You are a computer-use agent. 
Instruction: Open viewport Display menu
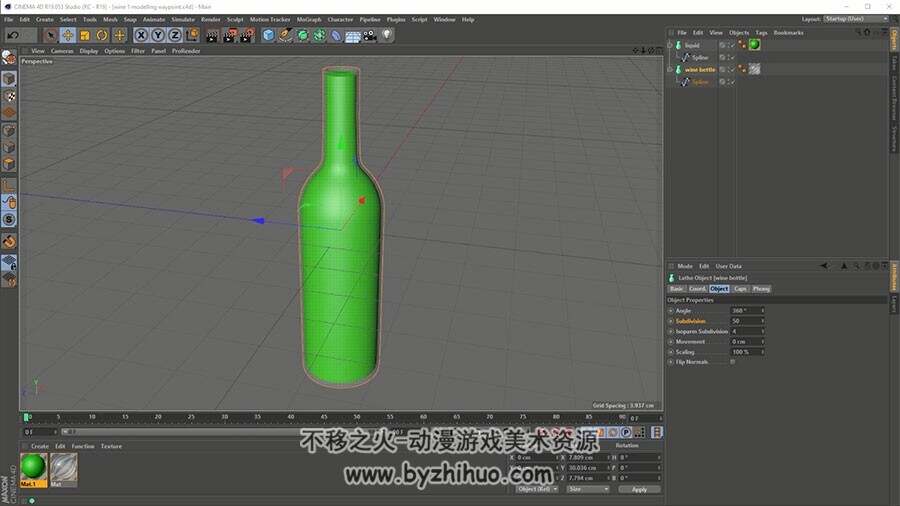point(89,51)
